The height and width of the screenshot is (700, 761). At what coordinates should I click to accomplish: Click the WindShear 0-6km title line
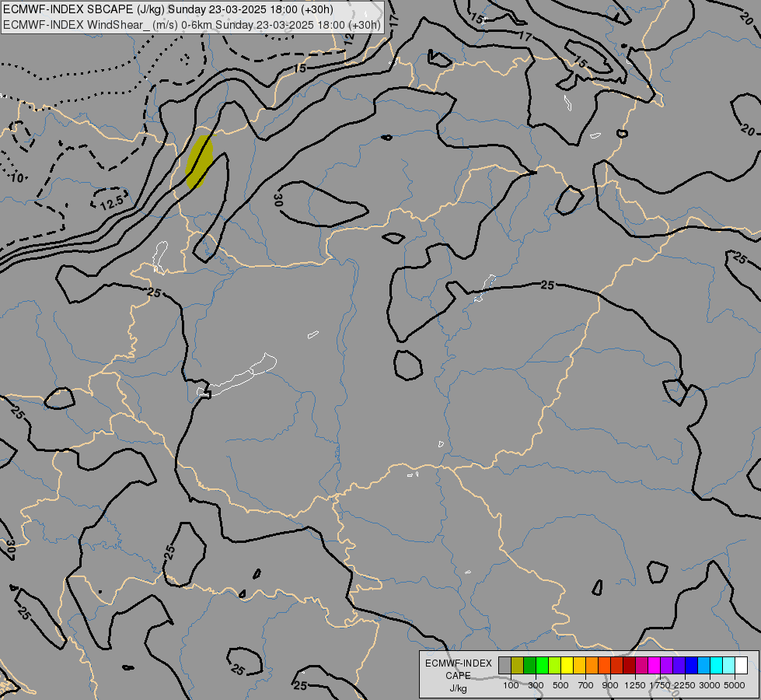(x=192, y=25)
